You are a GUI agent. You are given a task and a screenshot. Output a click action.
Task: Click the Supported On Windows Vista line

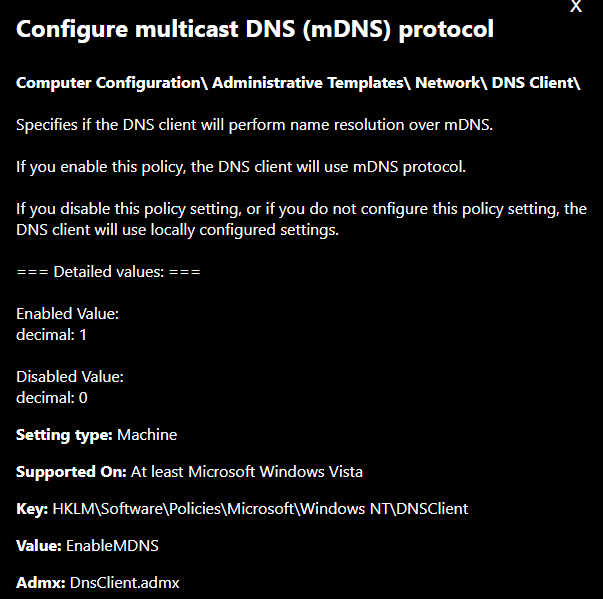point(189,472)
